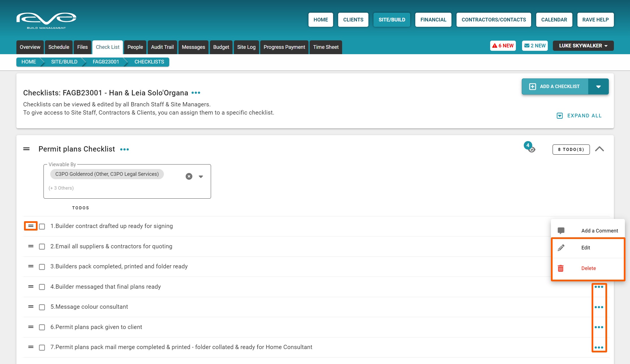The image size is (630, 364).
Task: Open three-dot menu beside Permit plans Checklist title
Action: coord(124,150)
